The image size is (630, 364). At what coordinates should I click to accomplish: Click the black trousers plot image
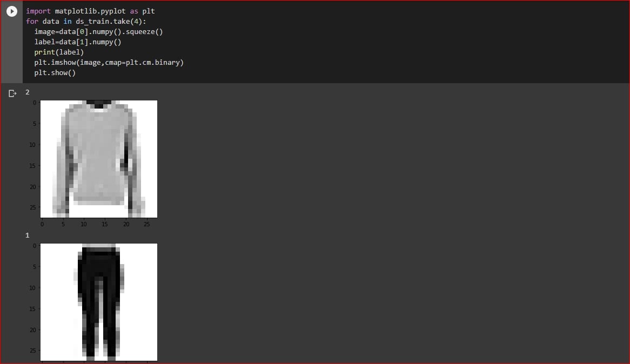point(99,302)
